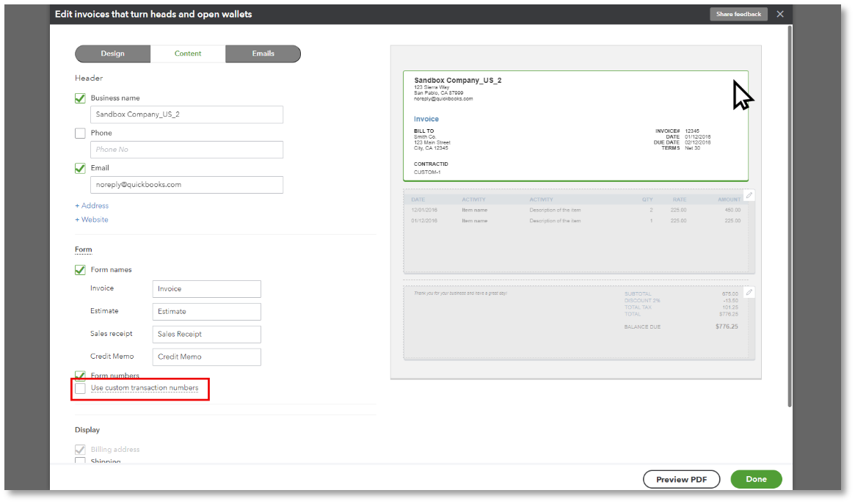Expand the + Website link
This screenshot has height=504, width=855.
[x=92, y=220]
